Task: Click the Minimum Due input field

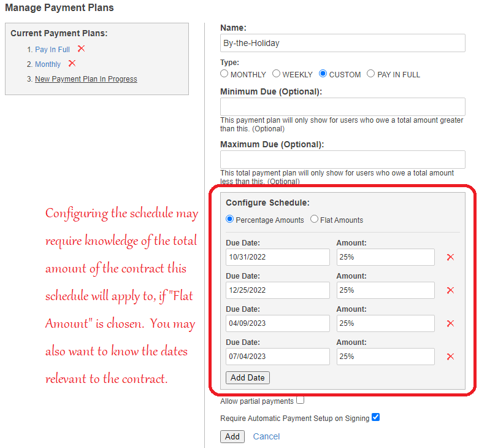Action: [x=342, y=107]
